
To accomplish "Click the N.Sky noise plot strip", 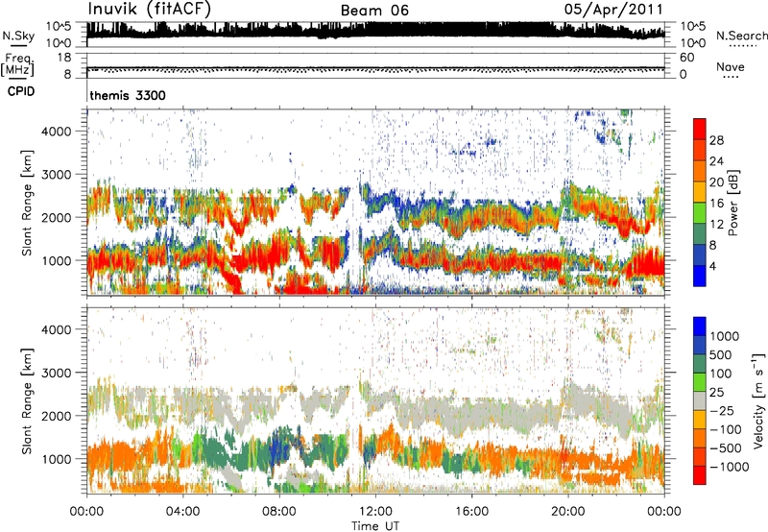I will coord(375,35).
